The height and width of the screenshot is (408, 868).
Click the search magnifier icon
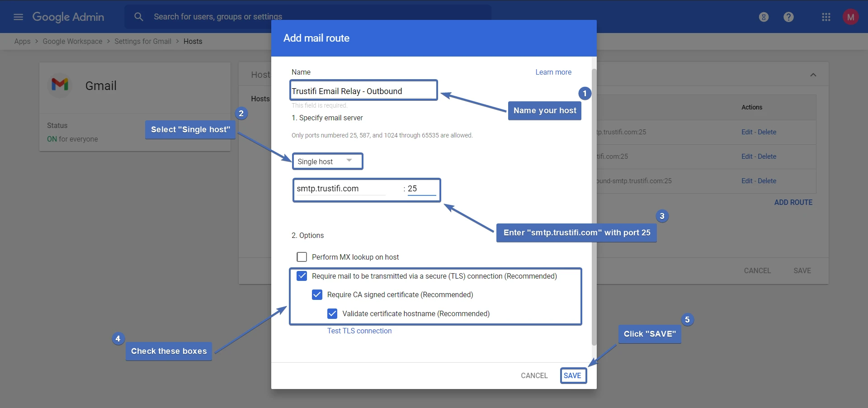[x=139, y=17]
